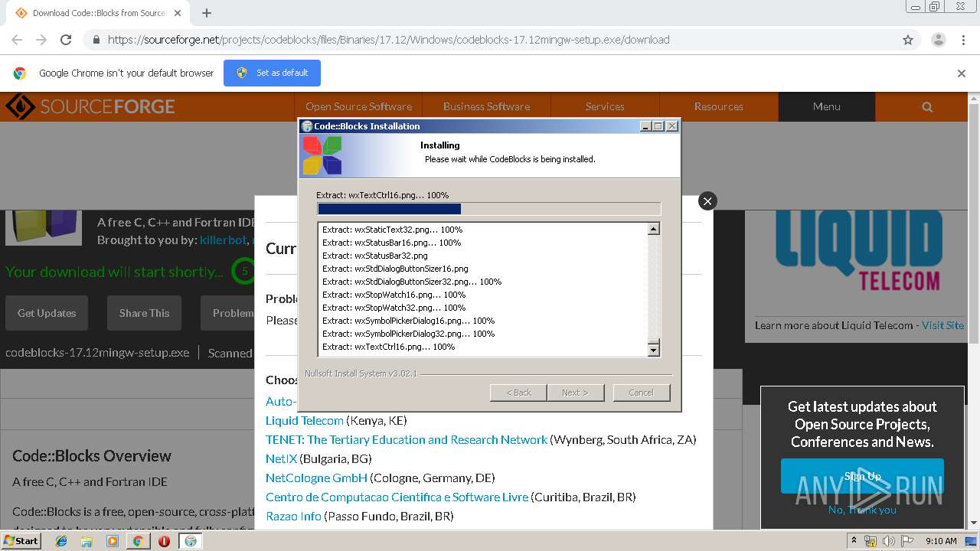Screen dimensions: 980x551
Task: Bookmark this page with the star icon
Action: (908, 40)
